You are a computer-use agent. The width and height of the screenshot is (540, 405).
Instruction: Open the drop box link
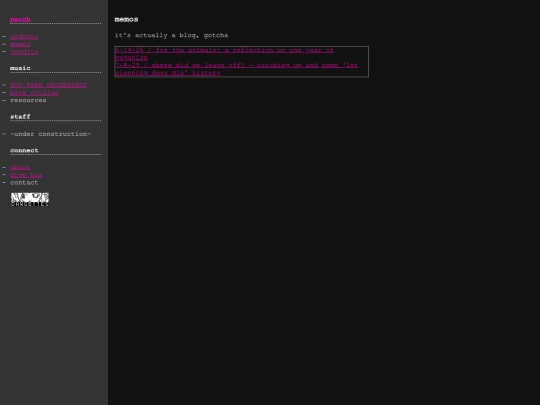click(x=26, y=175)
